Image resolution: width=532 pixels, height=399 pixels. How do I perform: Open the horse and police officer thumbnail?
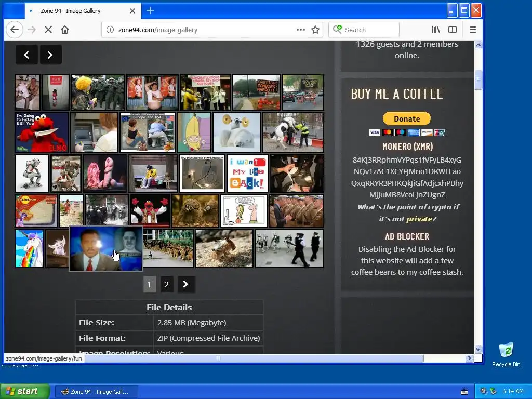pyautogui.click(x=293, y=132)
